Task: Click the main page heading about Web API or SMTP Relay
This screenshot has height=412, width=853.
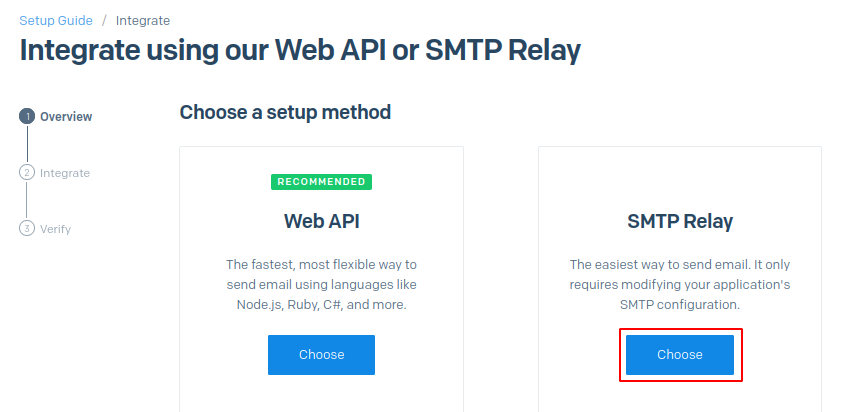Action: click(300, 51)
